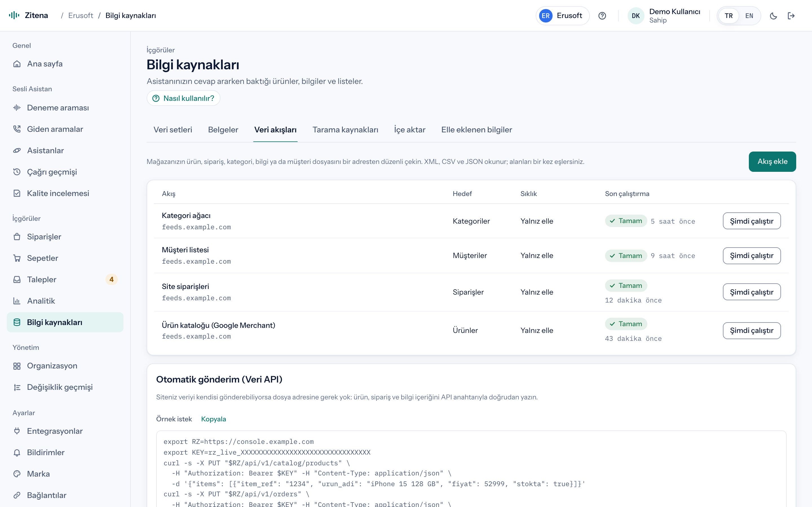Viewport: 812px width, 507px height.
Task: Click the Akış ekle button
Action: (x=772, y=162)
